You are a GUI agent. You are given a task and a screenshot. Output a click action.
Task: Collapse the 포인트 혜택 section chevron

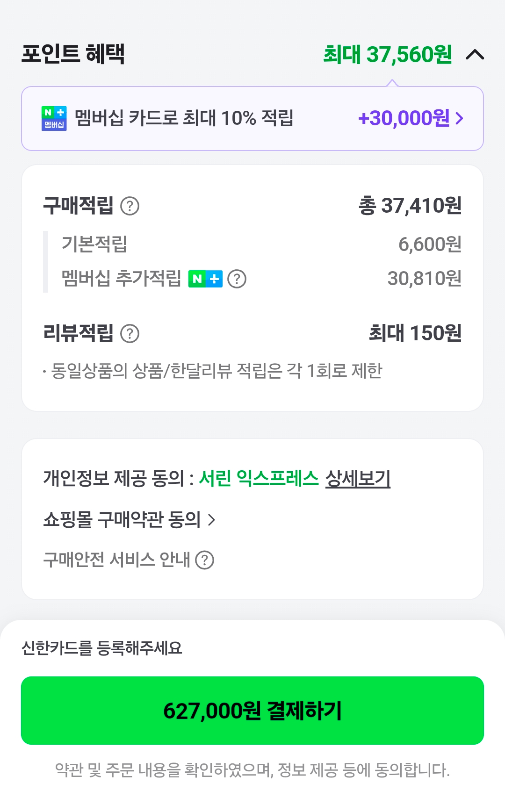(x=475, y=55)
